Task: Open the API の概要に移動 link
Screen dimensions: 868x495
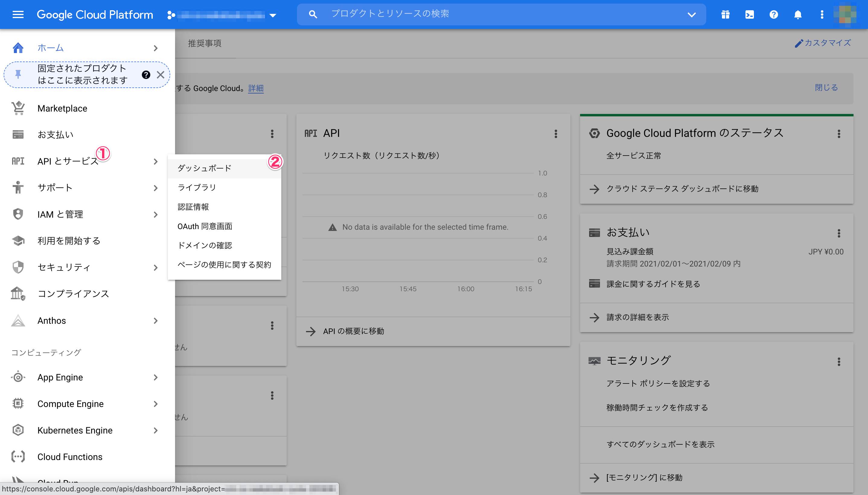Action: (x=353, y=331)
